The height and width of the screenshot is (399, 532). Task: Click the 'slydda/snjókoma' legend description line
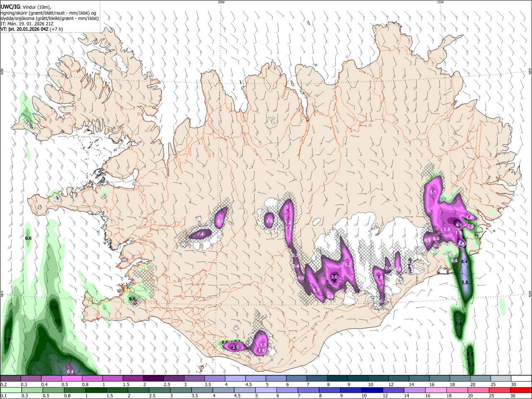pos(49,18)
